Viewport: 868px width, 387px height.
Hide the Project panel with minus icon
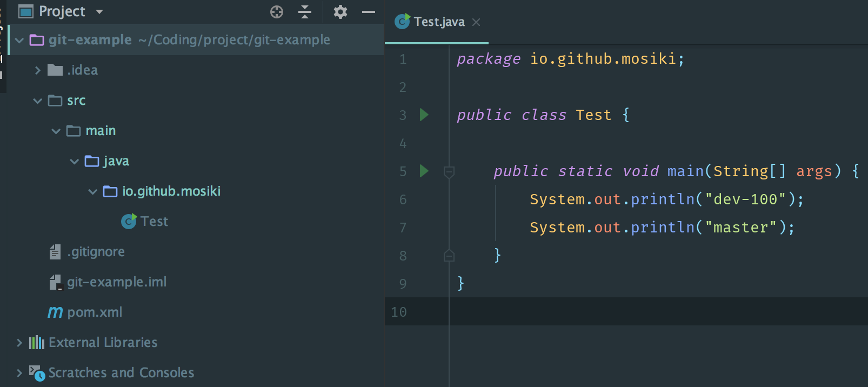coord(369,12)
